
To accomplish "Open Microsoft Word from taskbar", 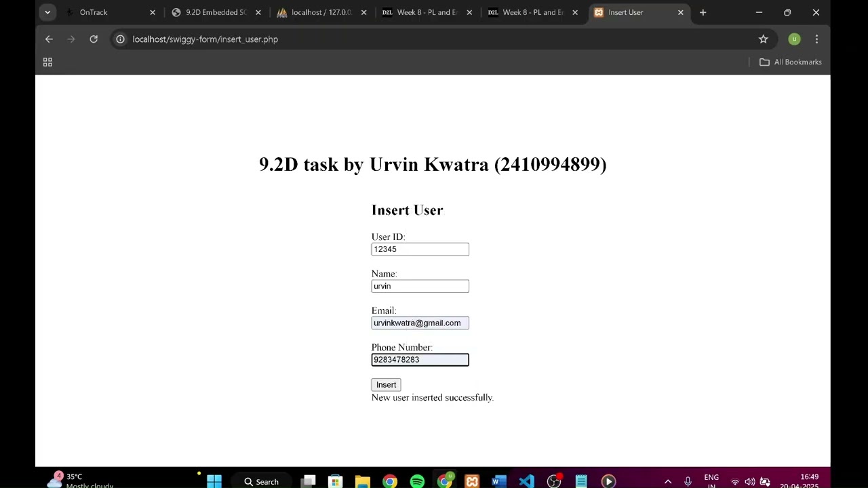I will click(x=499, y=481).
